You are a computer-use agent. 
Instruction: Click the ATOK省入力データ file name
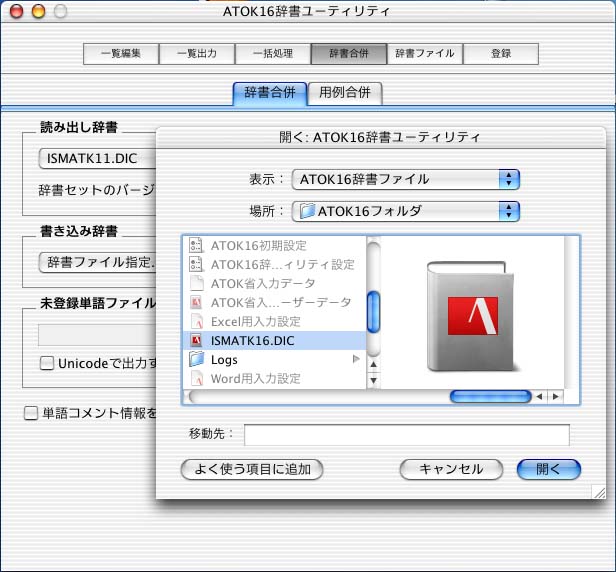click(x=263, y=284)
